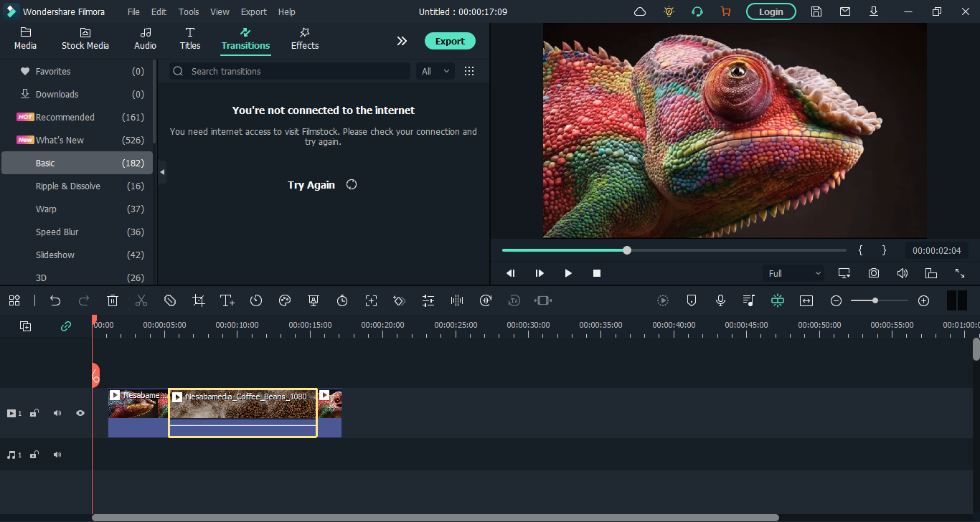Open the Color palette tool

285,301
